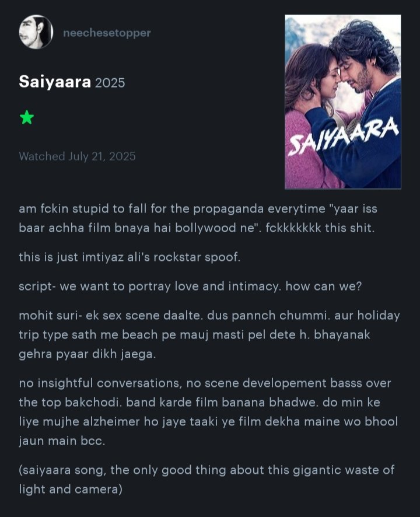Open the Watched July 21, 2025 date
The width and height of the screenshot is (420, 517).
77,156
